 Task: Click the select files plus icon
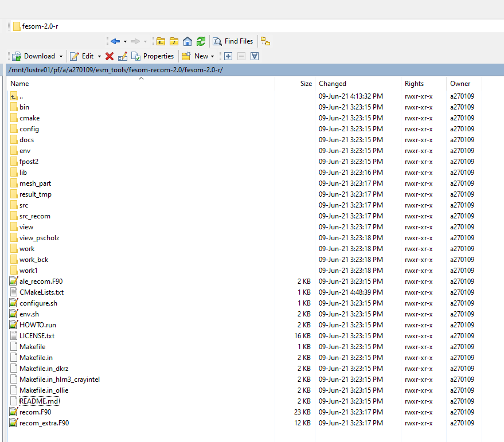228,56
